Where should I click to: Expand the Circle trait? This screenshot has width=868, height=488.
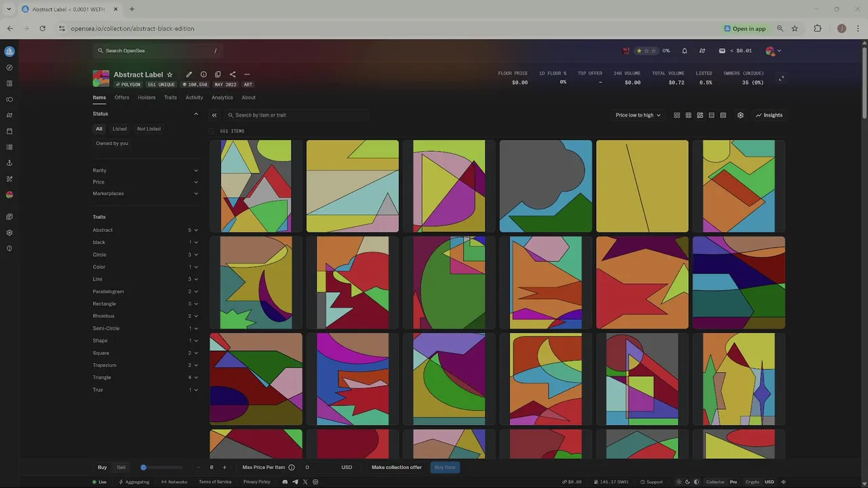pos(146,254)
